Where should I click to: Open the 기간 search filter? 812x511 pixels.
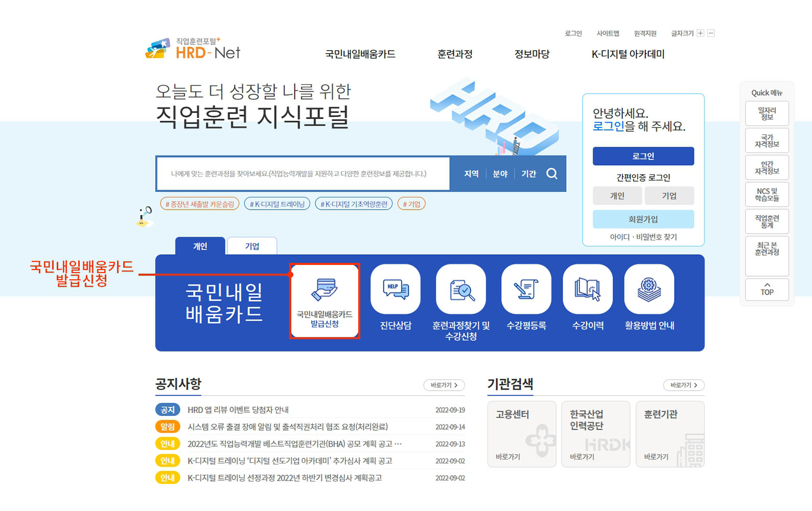[x=528, y=174]
